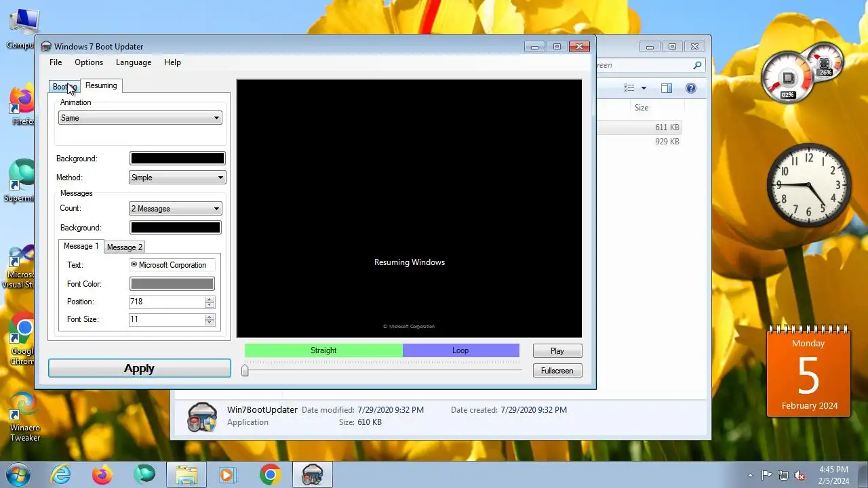The width and height of the screenshot is (868, 488).
Task: Click the animation frame slider thumb
Action: 245,370
